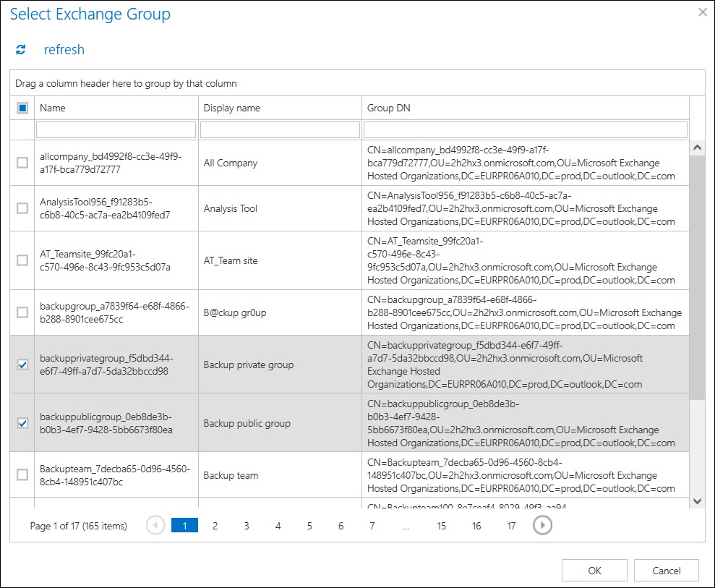Image resolution: width=715 pixels, height=588 pixels.
Task: Click the scroll-down arrow on the scrollbar
Action: [x=697, y=500]
